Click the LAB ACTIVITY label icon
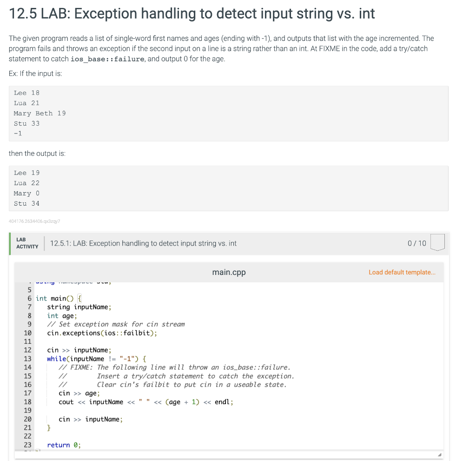The height and width of the screenshot is (461, 476). (x=26, y=242)
